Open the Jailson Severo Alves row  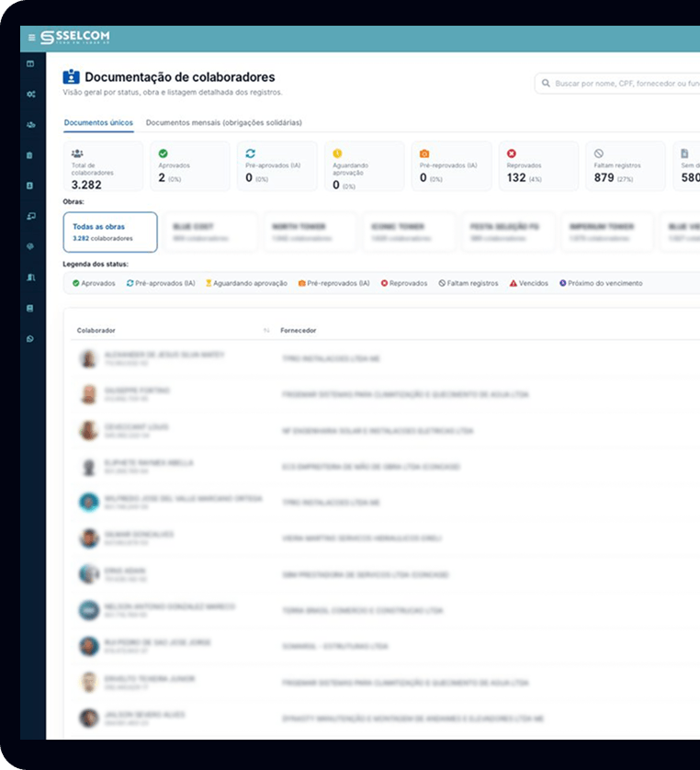click(x=385, y=719)
